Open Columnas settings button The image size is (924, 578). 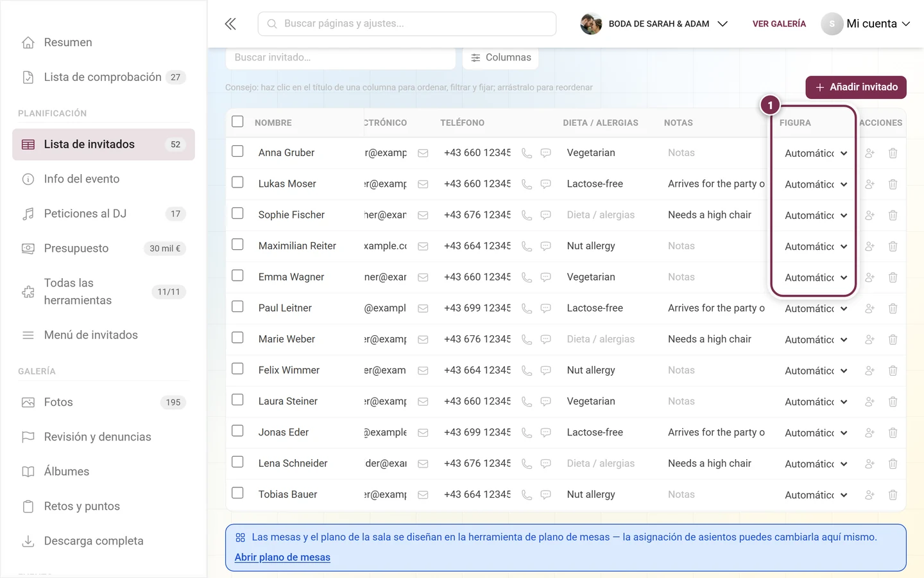point(501,58)
